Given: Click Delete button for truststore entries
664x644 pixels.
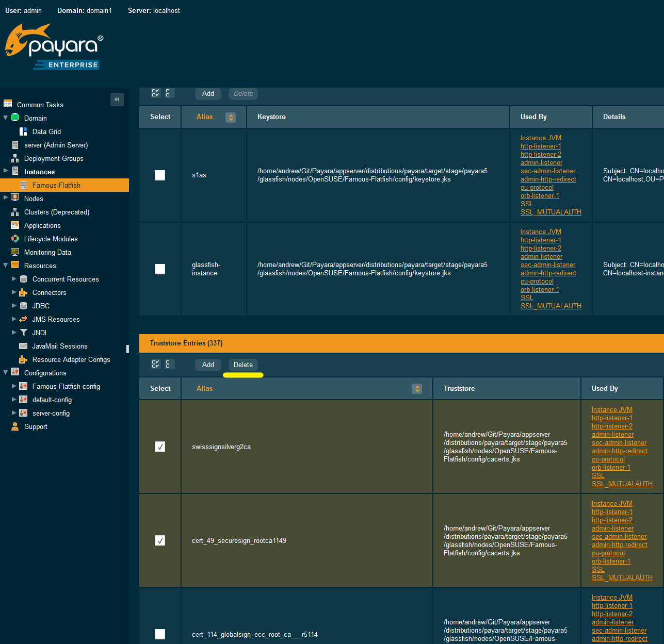Looking at the screenshot, I should (x=243, y=365).
